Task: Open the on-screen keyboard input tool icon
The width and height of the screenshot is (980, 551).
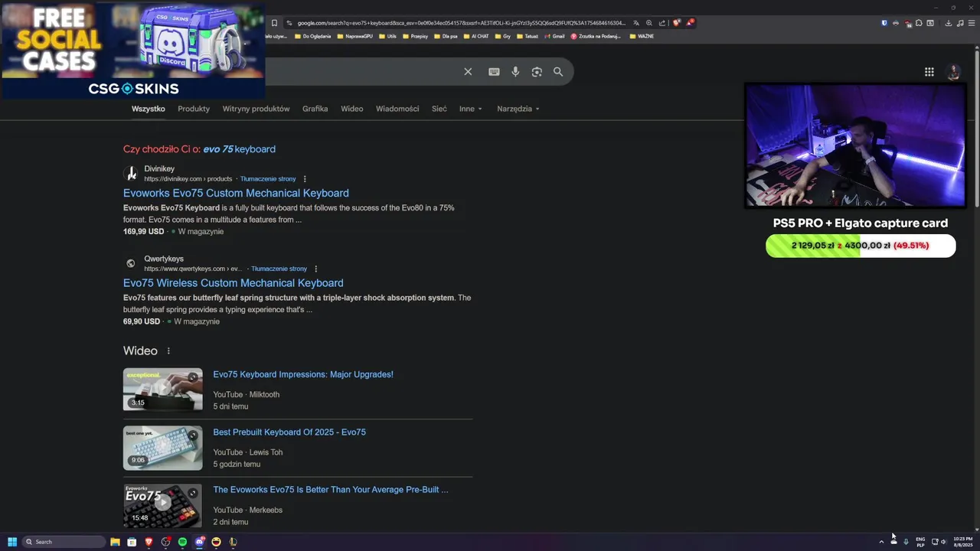Action: point(494,71)
